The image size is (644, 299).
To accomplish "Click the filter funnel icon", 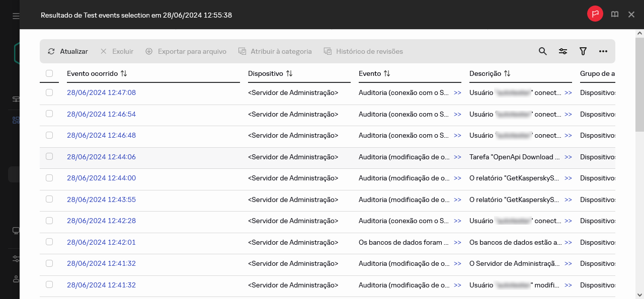I will coord(583,51).
